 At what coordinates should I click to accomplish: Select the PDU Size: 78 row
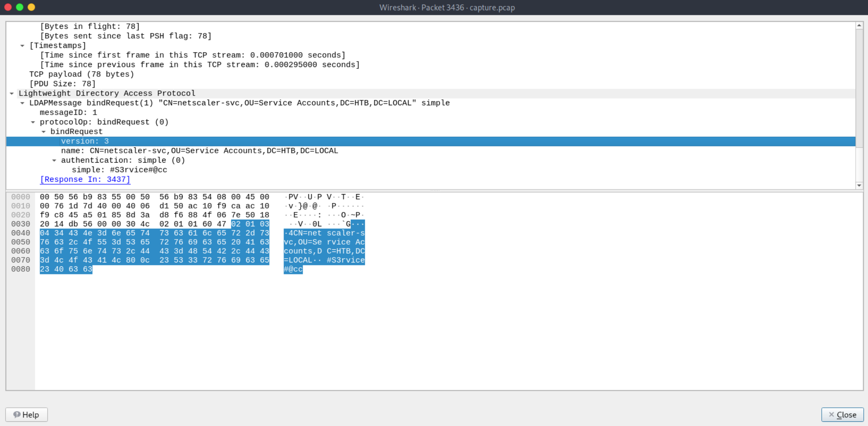pyautogui.click(x=431, y=84)
